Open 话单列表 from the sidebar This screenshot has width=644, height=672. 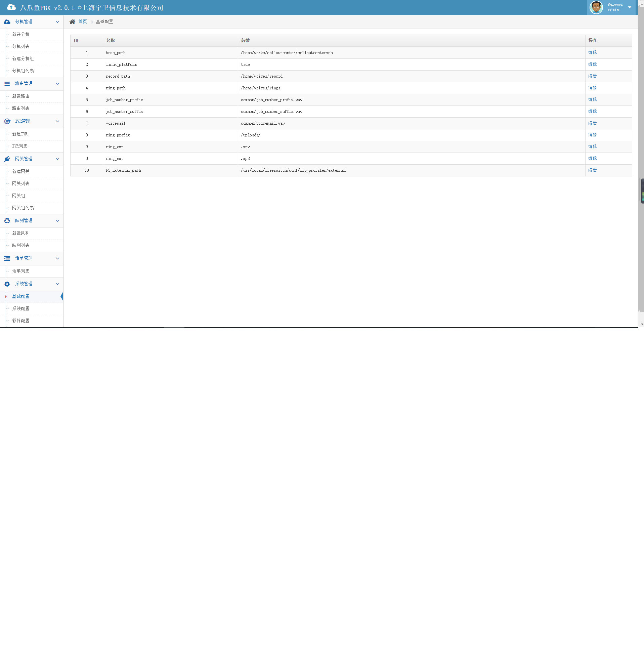[21, 271]
